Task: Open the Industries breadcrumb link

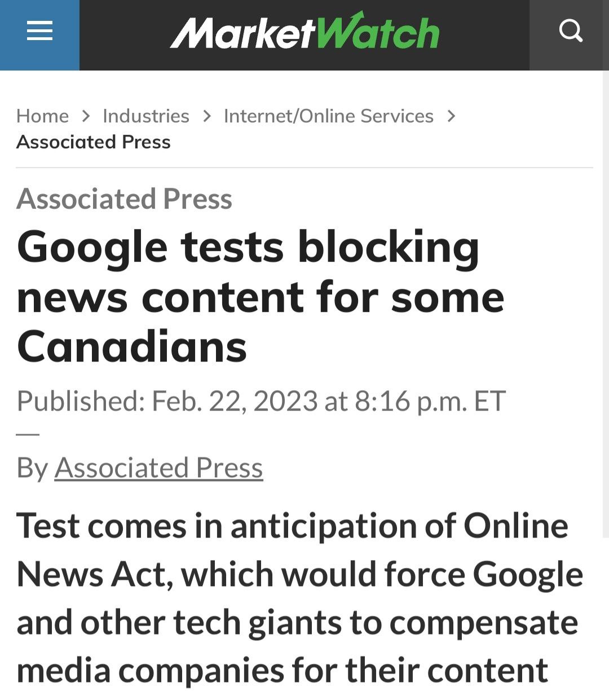Action: [x=146, y=116]
